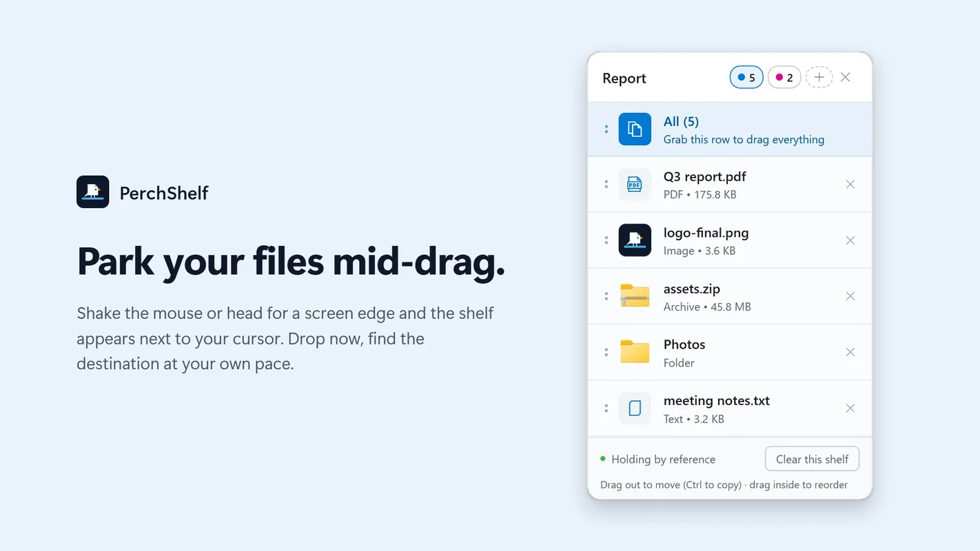980x551 pixels.
Task: Click the drag handle beside Photos
Action: (x=606, y=352)
